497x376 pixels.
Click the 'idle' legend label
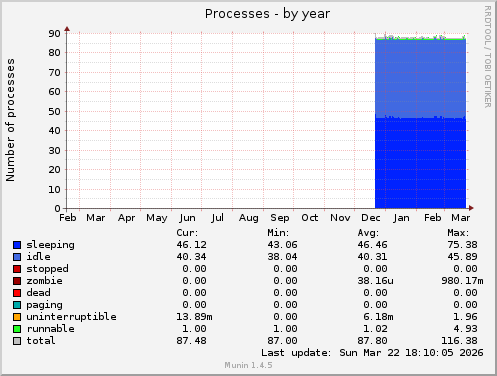pyautogui.click(x=39, y=256)
